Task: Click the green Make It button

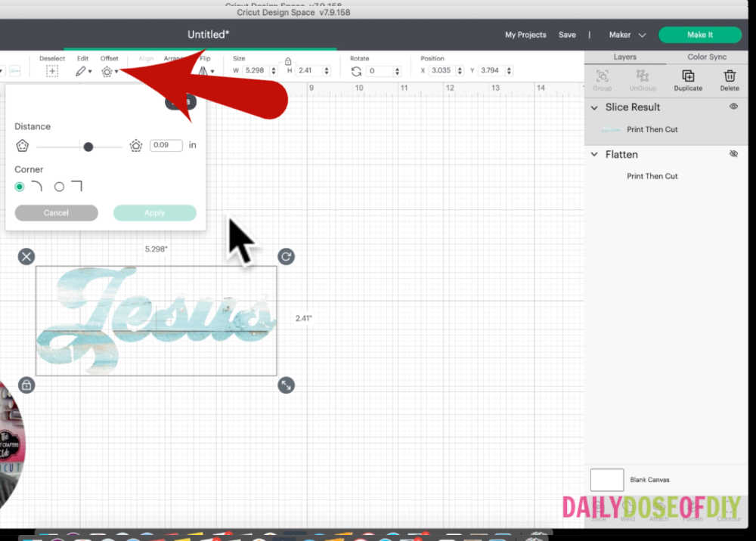Action: click(700, 35)
